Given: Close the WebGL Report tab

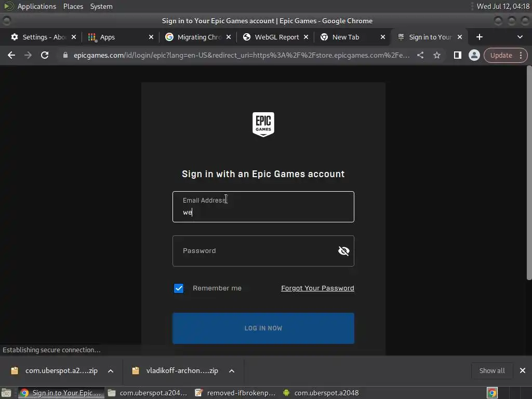Looking at the screenshot, I should click(x=306, y=37).
